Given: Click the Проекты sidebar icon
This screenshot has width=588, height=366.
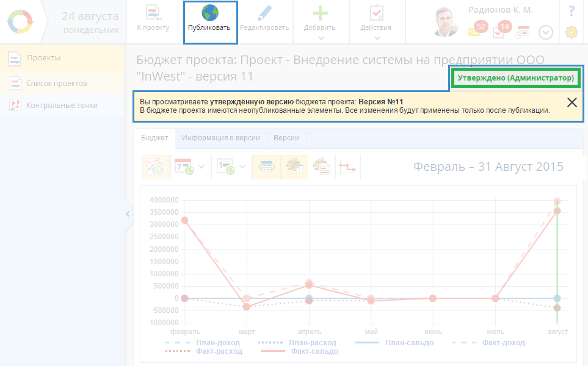Looking at the screenshot, I should pos(15,59).
